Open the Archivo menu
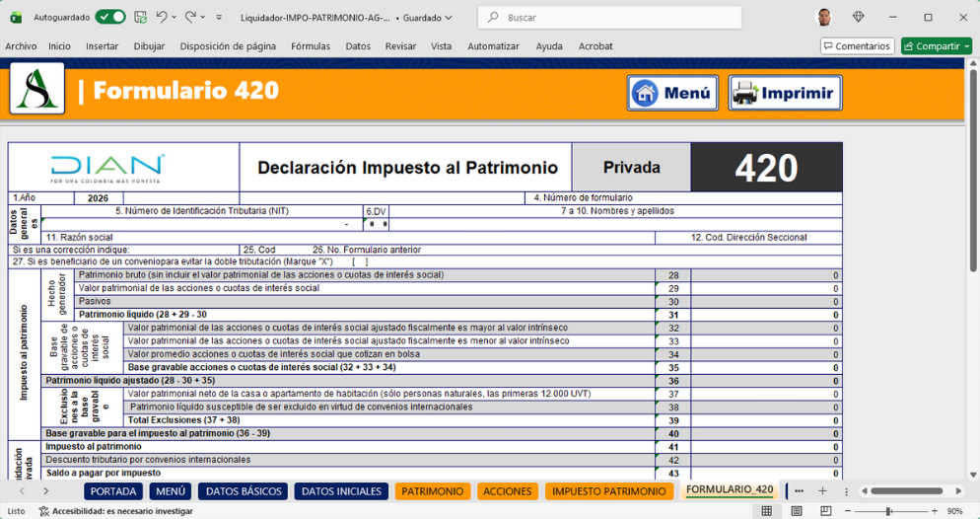Image resolution: width=980 pixels, height=519 pixels. click(21, 46)
